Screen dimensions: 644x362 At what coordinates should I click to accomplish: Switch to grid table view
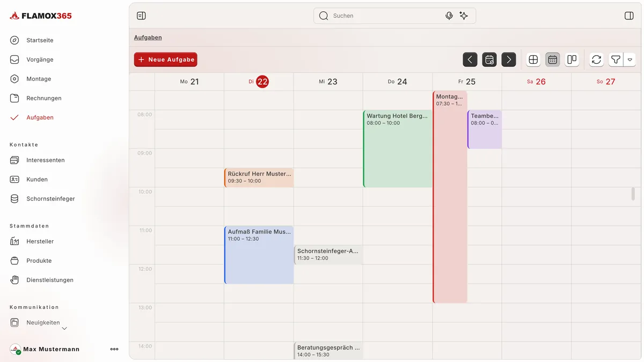(533, 60)
